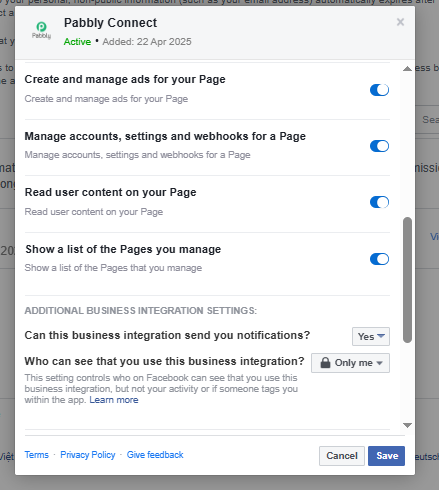Disable Read user content on your Page

click(x=379, y=202)
